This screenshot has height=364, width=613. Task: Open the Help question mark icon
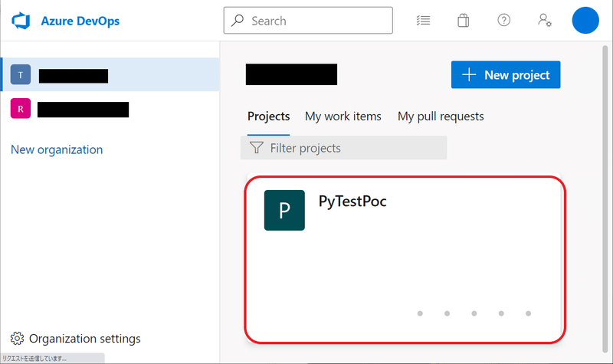point(503,20)
